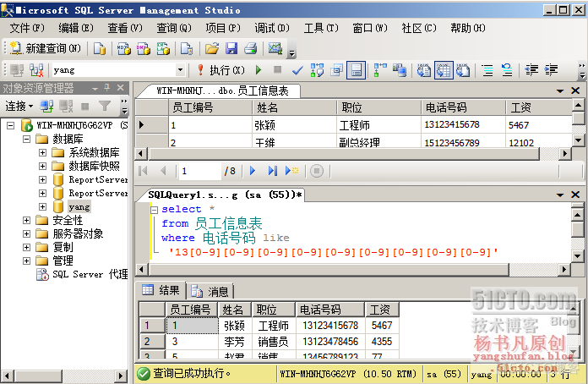Click the Open File folder icon
Viewport: 588px width, 384px height.
click(211, 48)
